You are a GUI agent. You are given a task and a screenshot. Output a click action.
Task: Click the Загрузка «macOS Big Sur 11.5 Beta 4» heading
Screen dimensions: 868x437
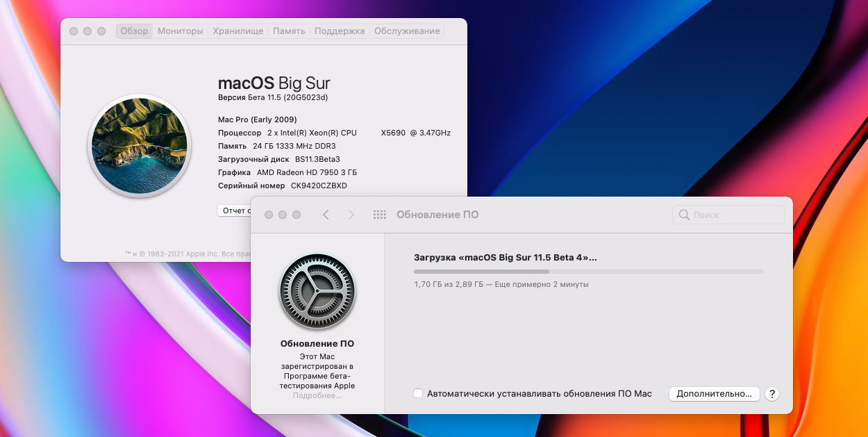click(x=506, y=257)
